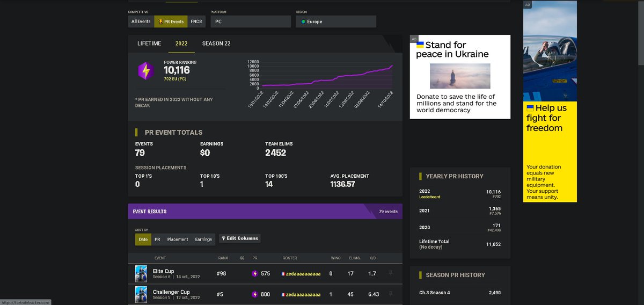Click the ELIMS. column header
The height and width of the screenshot is (305, 644).
click(x=354, y=258)
